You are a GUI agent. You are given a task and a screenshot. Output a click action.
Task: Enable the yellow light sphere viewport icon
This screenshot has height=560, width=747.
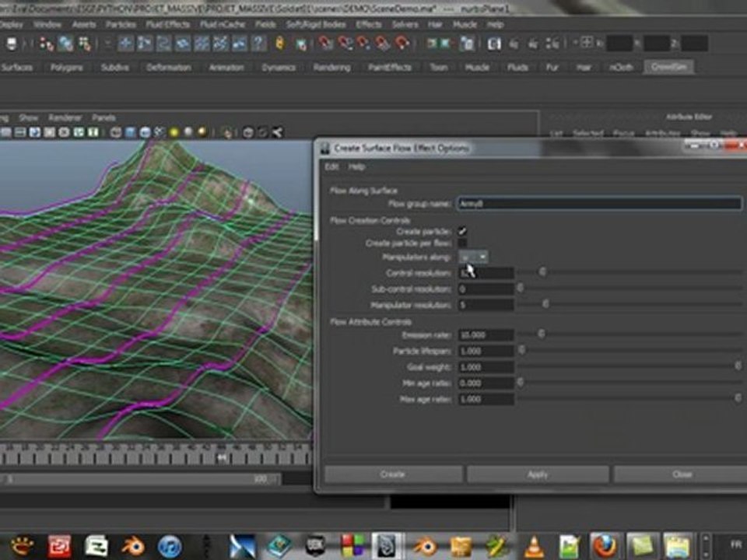click(x=174, y=132)
